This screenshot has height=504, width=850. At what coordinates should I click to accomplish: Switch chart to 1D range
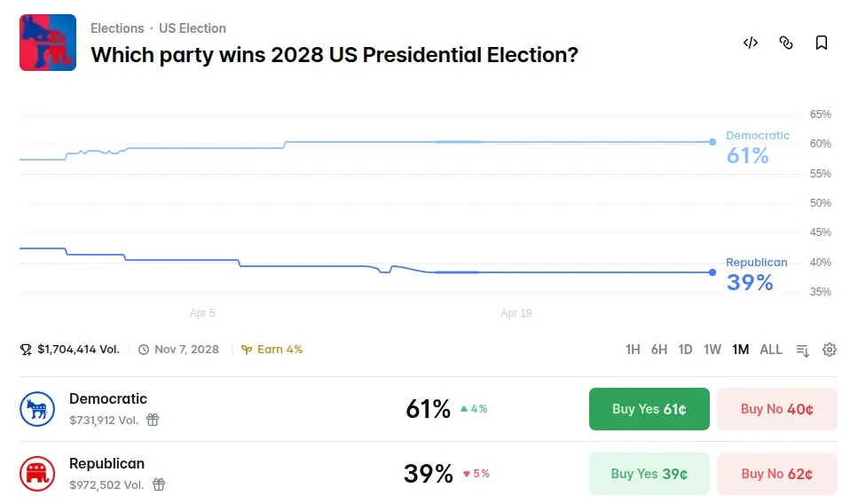coord(685,350)
